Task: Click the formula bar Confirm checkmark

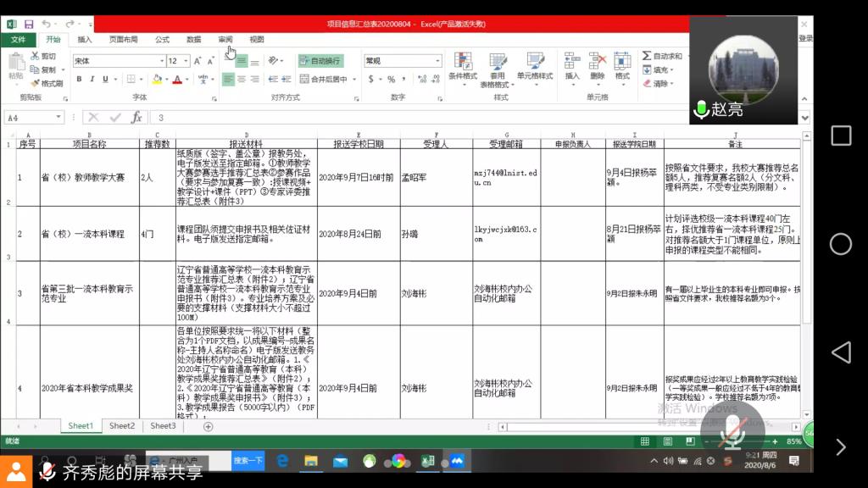Action: (x=115, y=117)
